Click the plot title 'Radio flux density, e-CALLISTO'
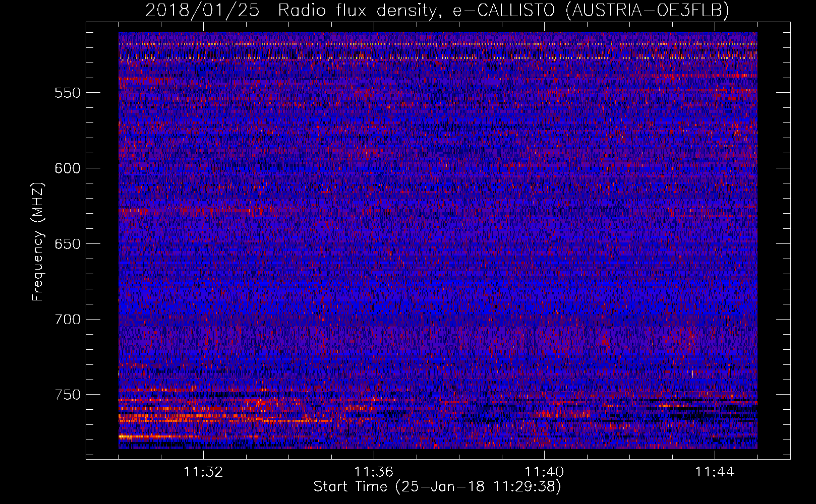The image size is (816, 504). coord(417,11)
